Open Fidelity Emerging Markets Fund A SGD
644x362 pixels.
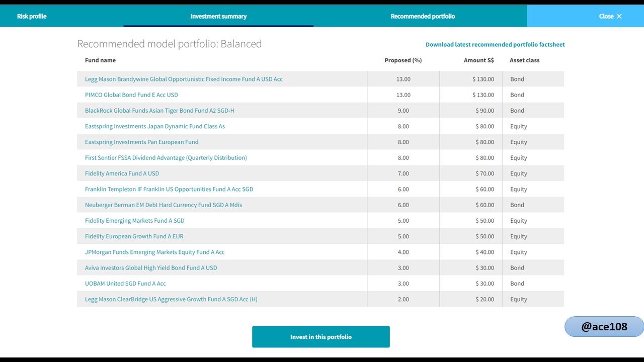point(134,220)
